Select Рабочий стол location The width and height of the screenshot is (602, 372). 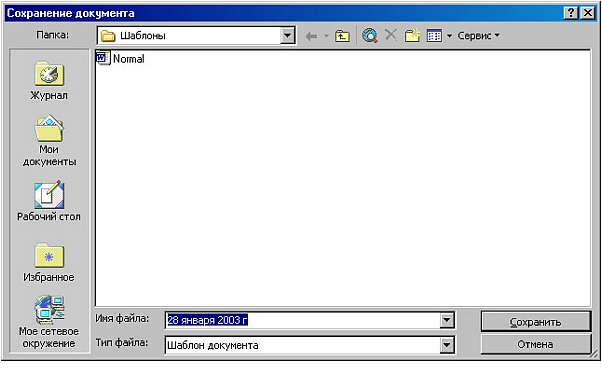pyautogui.click(x=49, y=201)
